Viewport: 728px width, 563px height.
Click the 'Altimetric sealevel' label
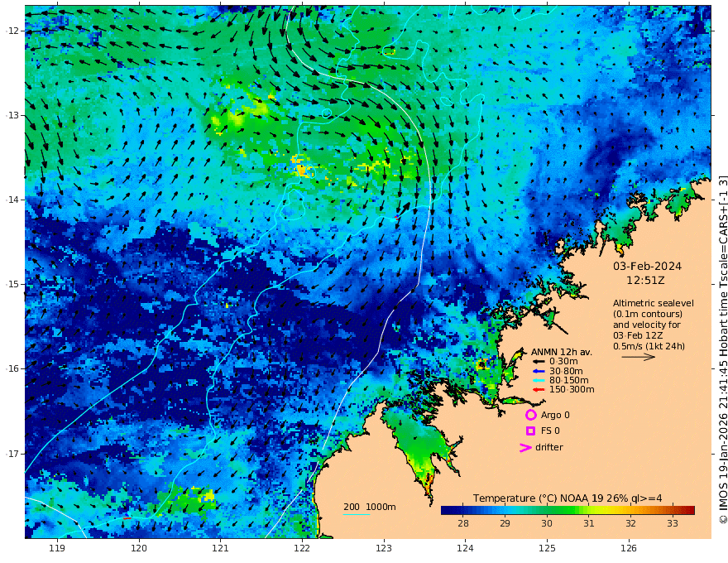tap(654, 303)
